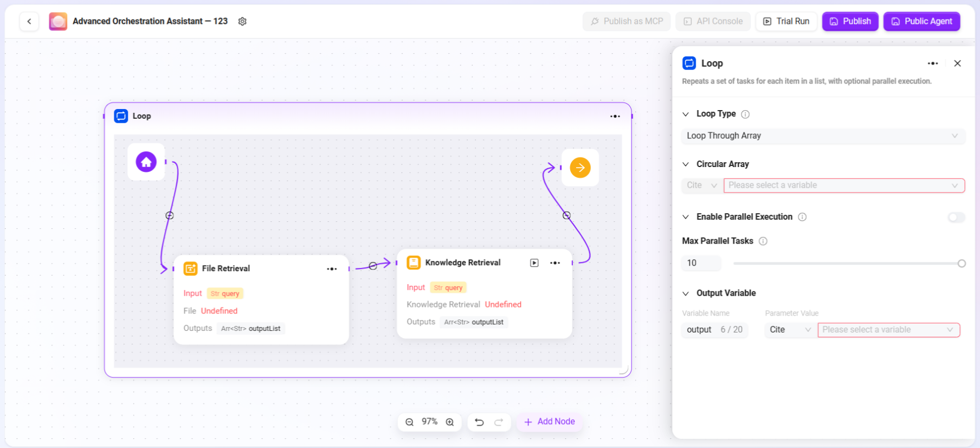Screen dimensions: 980x448
Task: Run the Knowledge Retrieval node play icon
Action: (534, 263)
